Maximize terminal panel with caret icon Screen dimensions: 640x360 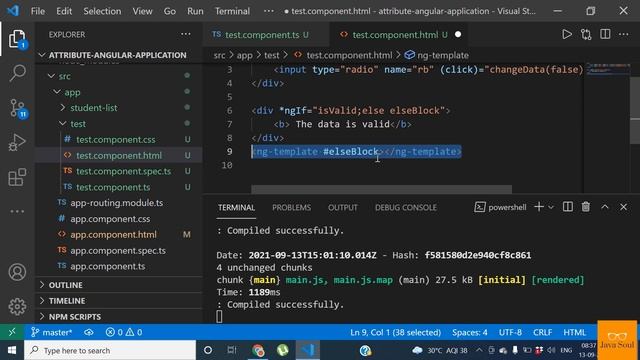[x=604, y=207]
